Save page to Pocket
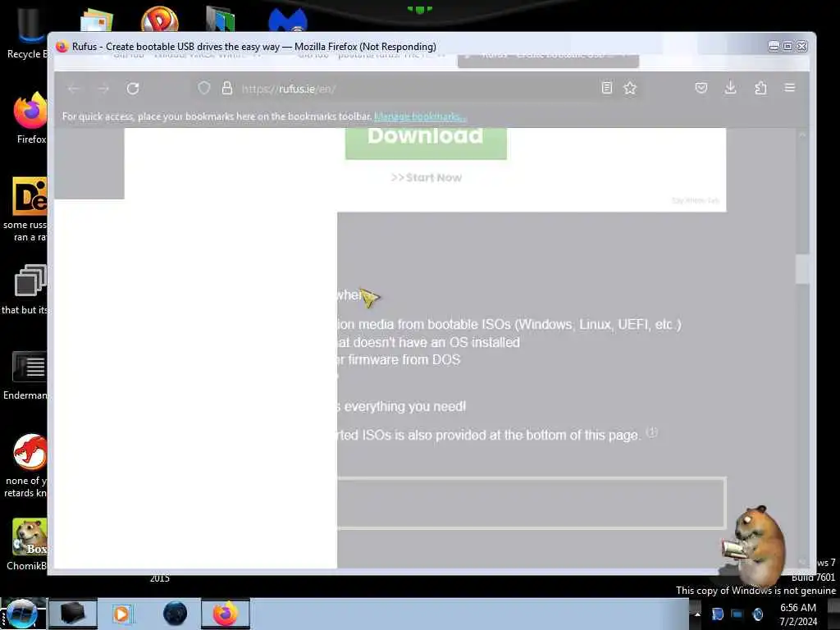840x630 pixels. click(701, 88)
